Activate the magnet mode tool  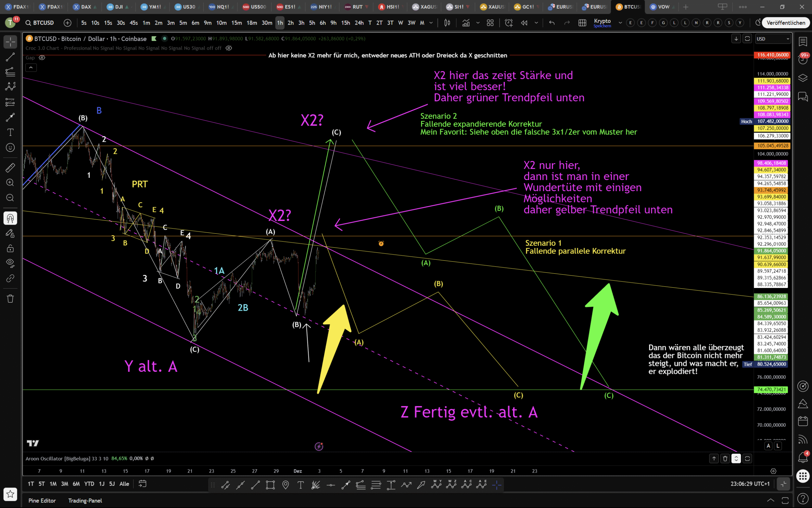coord(10,218)
